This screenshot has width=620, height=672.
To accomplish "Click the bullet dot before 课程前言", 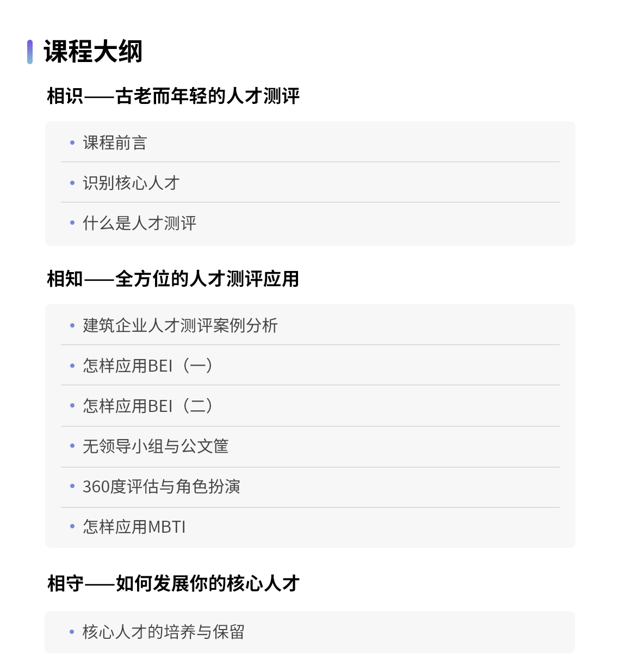I will (x=72, y=143).
